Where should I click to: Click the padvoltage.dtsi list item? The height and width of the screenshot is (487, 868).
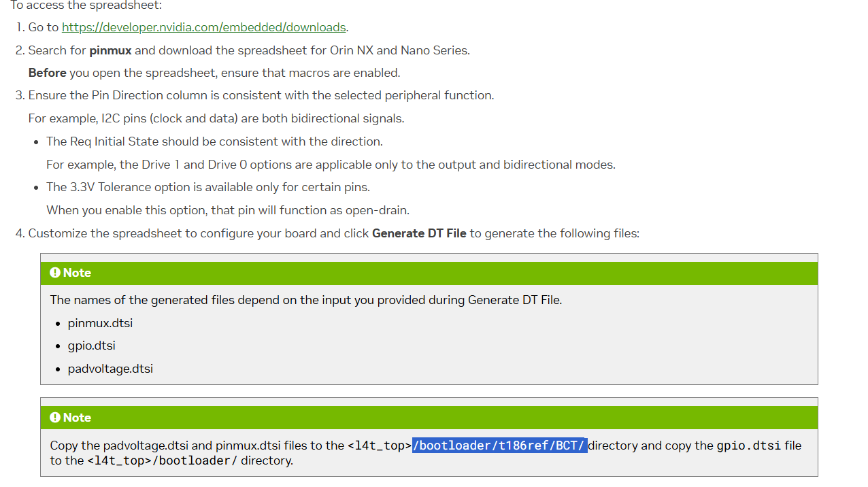(x=110, y=369)
